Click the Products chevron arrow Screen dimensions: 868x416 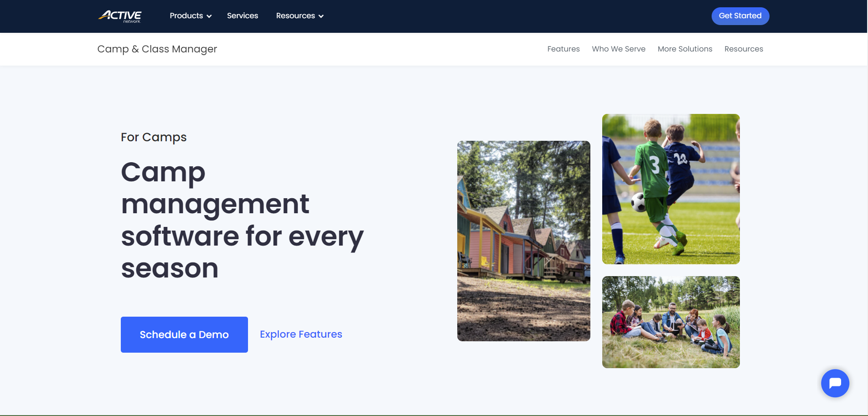[209, 16]
